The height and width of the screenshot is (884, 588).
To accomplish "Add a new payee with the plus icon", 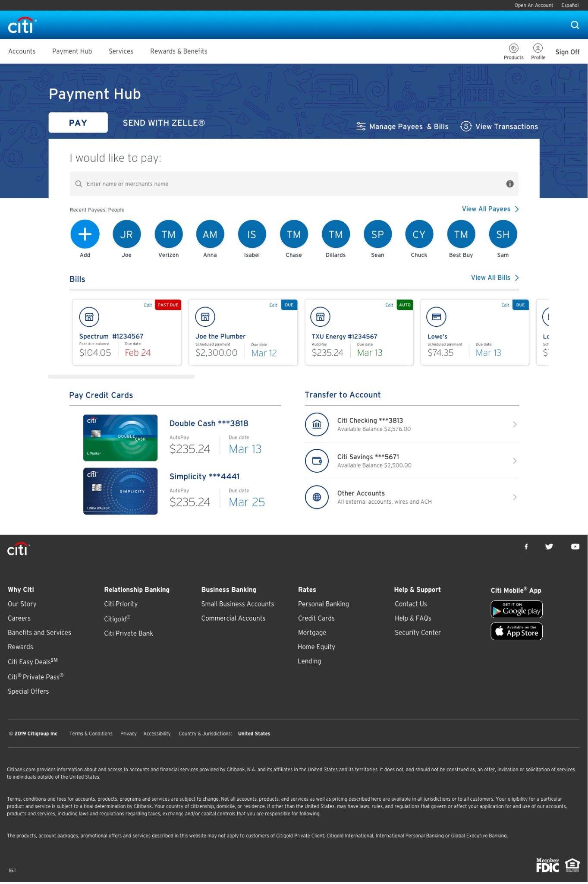I will click(x=85, y=234).
